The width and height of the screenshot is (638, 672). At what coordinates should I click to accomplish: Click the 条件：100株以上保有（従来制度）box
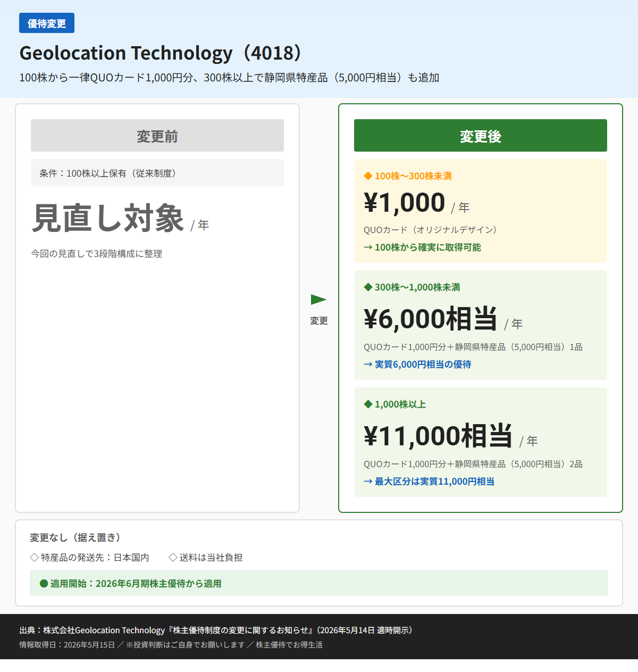coord(157,173)
